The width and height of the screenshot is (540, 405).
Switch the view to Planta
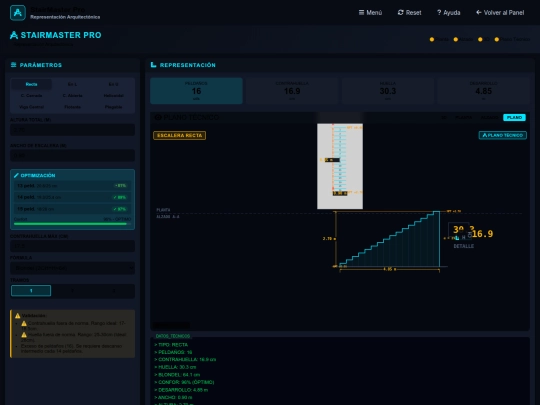pyautogui.click(x=464, y=117)
